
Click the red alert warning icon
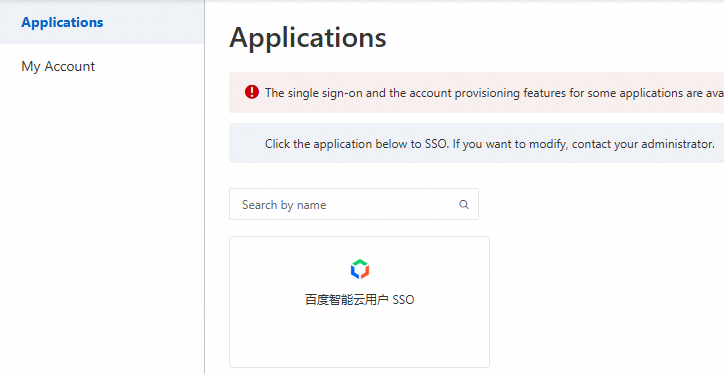pyautogui.click(x=252, y=92)
